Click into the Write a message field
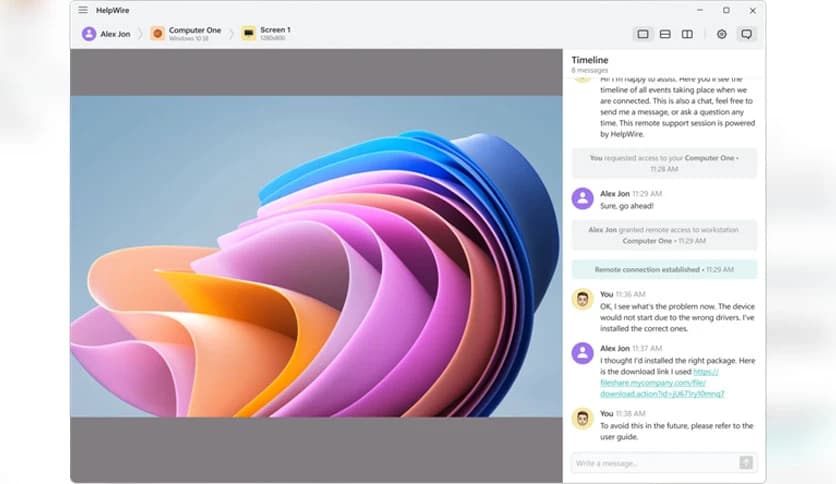836x484 pixels. pos(652,463)
